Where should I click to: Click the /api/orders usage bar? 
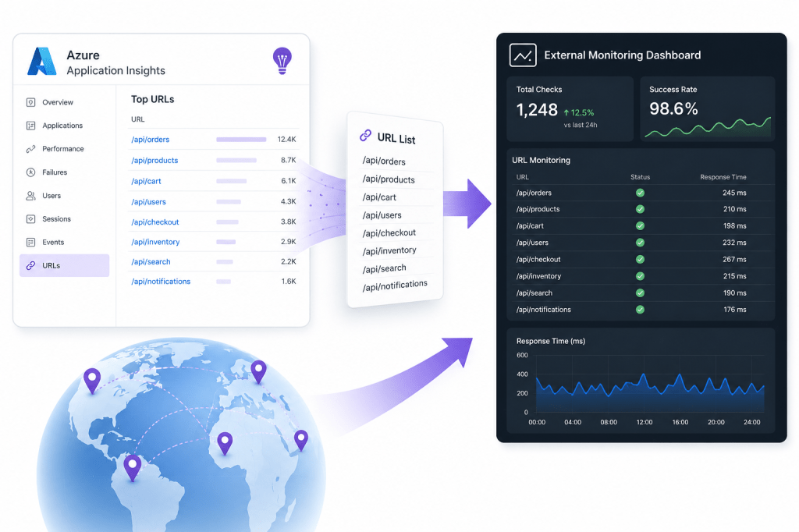[x=241, y=139]
